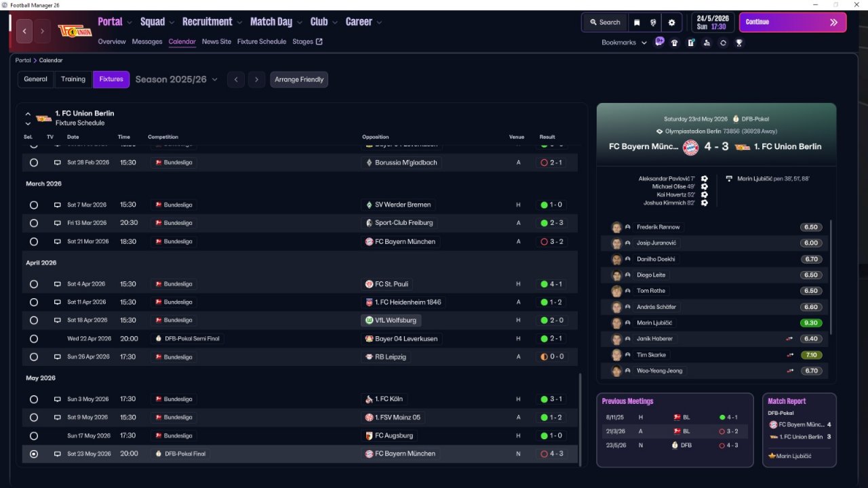Click the date and time display 24/5/2026
Image resolution: width=868 pixels, height=488 pixels.
click(x=713, y=22)
